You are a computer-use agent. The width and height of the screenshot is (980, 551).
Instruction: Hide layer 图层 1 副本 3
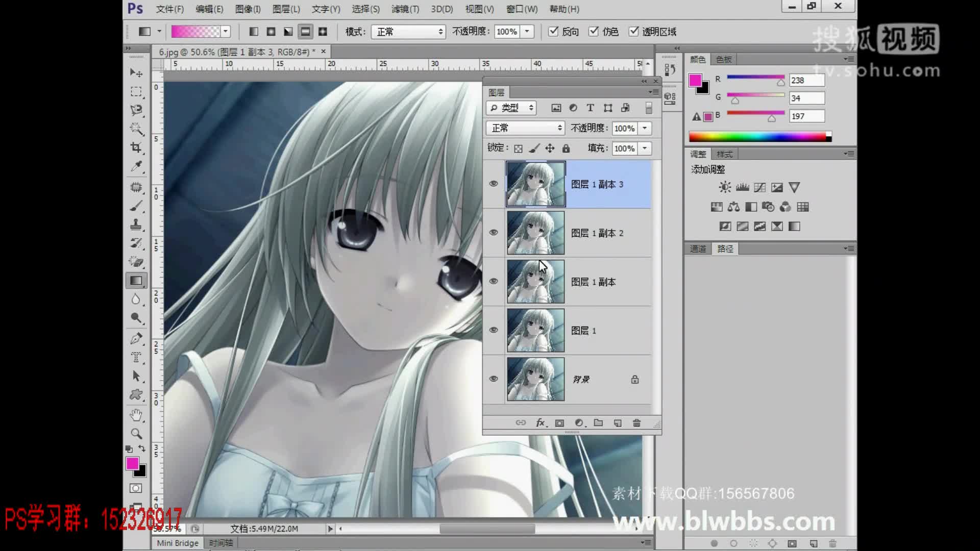click(494, 184)
